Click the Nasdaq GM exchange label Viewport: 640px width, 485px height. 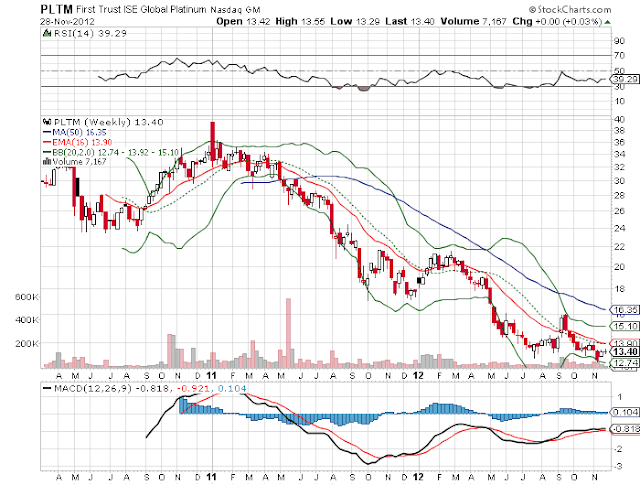pos(235,9)
